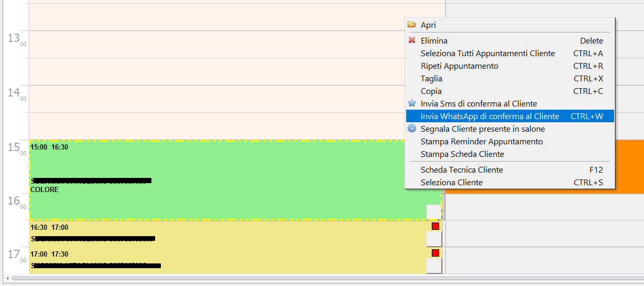Image resolution: width=644 pixels, height=286 pixels.
Task: Click the blue plus icon for Segnala Cliente
Action: click(412, 129)
